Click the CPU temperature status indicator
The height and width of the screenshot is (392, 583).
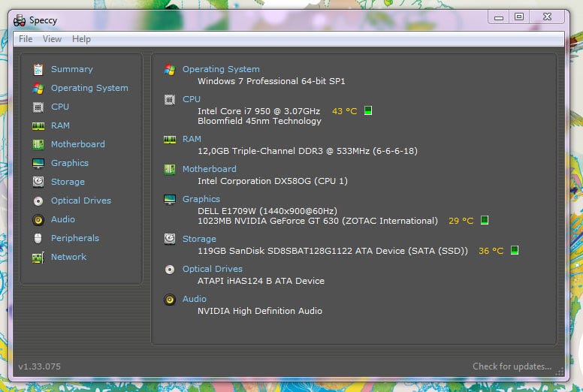(x=368, y=111)
